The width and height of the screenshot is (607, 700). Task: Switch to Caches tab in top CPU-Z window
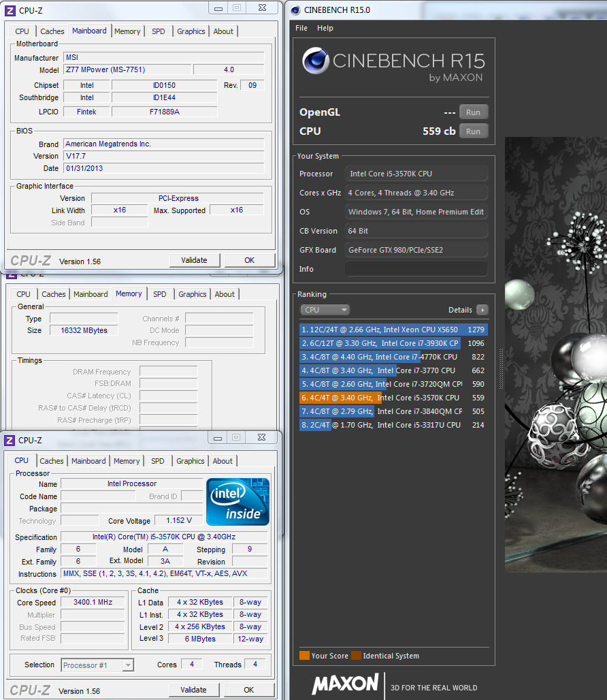[52, 31]
